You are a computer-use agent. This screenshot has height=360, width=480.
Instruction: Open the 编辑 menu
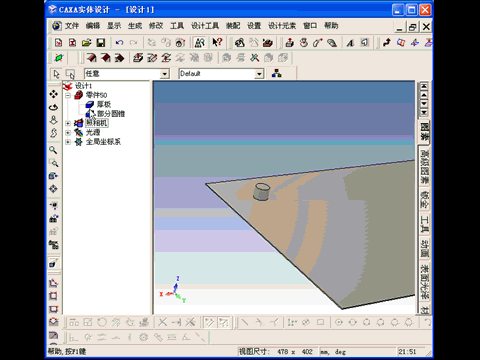pyautogui.click(x=93, y=26)
